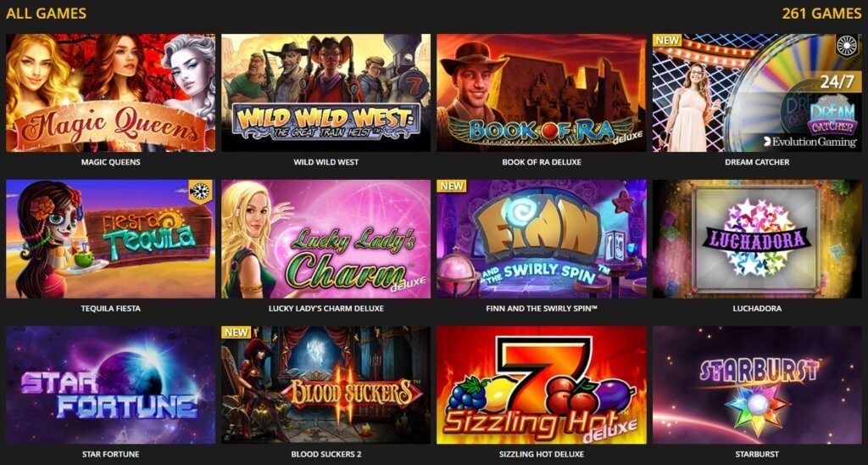This screenshot has height=465, width=868.
Task: Click the Blood Suckers 2 title link
Action: 326,454
